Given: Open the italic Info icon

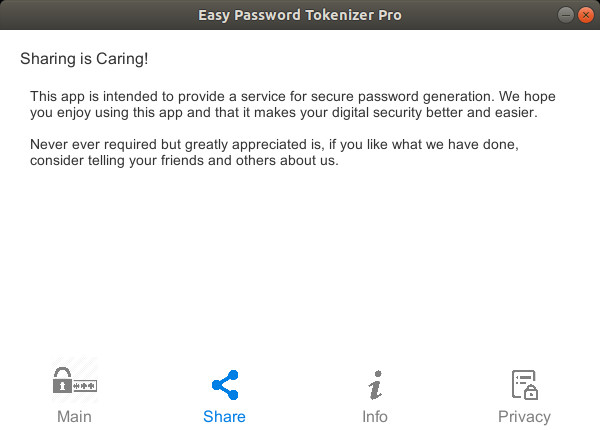Looking at the screenshot, I should click(376, 385).
